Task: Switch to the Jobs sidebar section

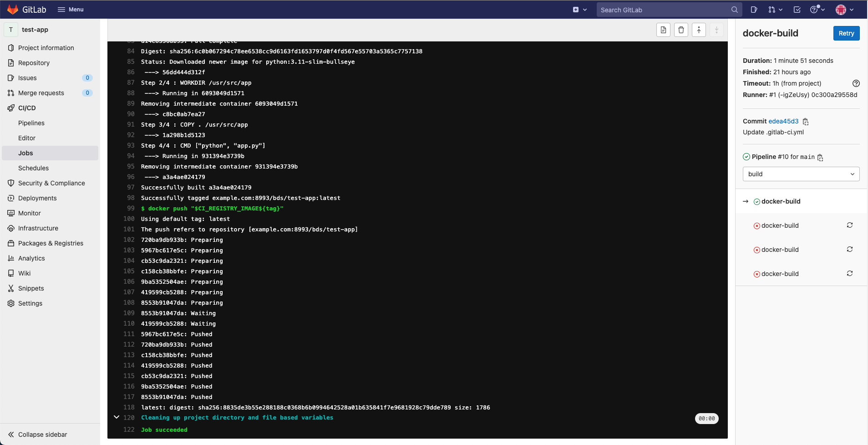Action: tap(26, 153)
